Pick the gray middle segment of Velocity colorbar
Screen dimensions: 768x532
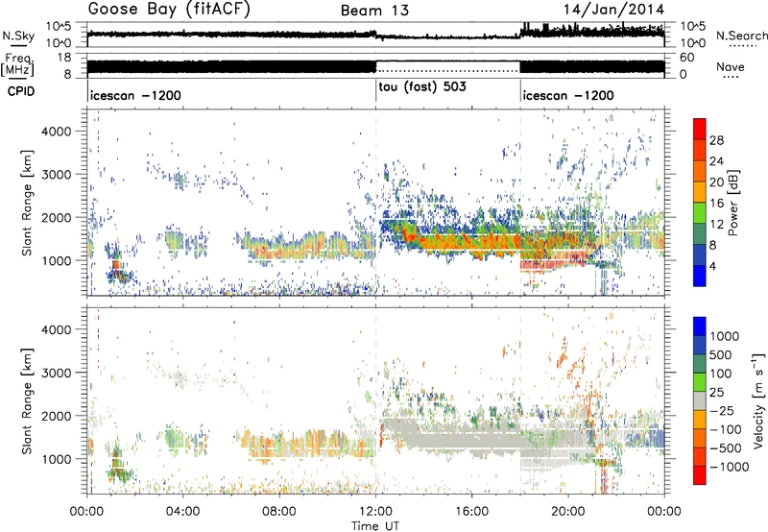point(700,400)
